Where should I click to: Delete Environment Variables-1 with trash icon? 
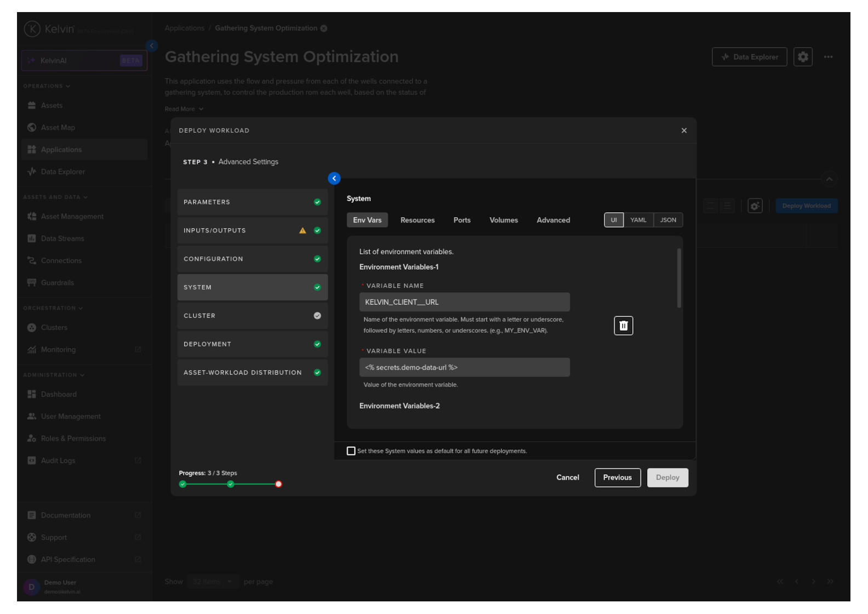623,326
